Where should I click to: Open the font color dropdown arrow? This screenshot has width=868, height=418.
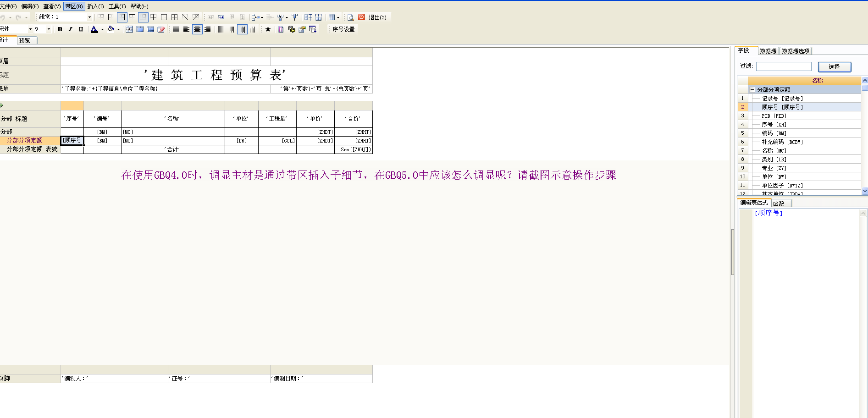[102, 29]
